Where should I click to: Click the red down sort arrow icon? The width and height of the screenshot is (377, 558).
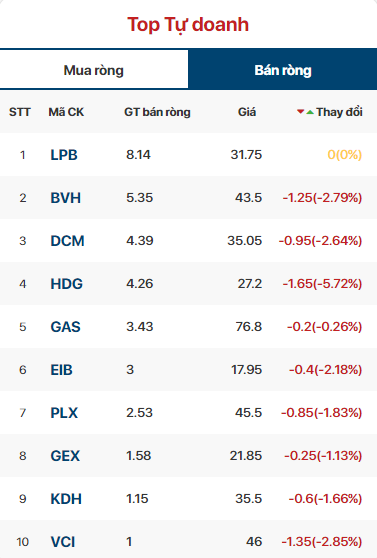point(300,112)
